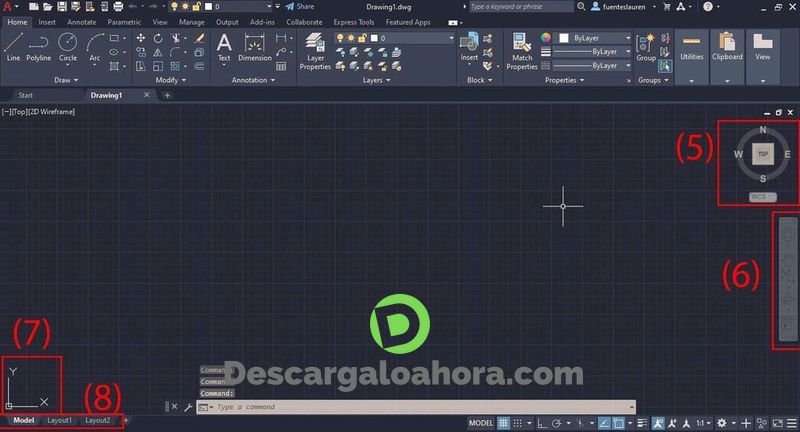Open the Clipboard panel button
The width and height of the screenshot is (800, 432).
coord(727,57)
